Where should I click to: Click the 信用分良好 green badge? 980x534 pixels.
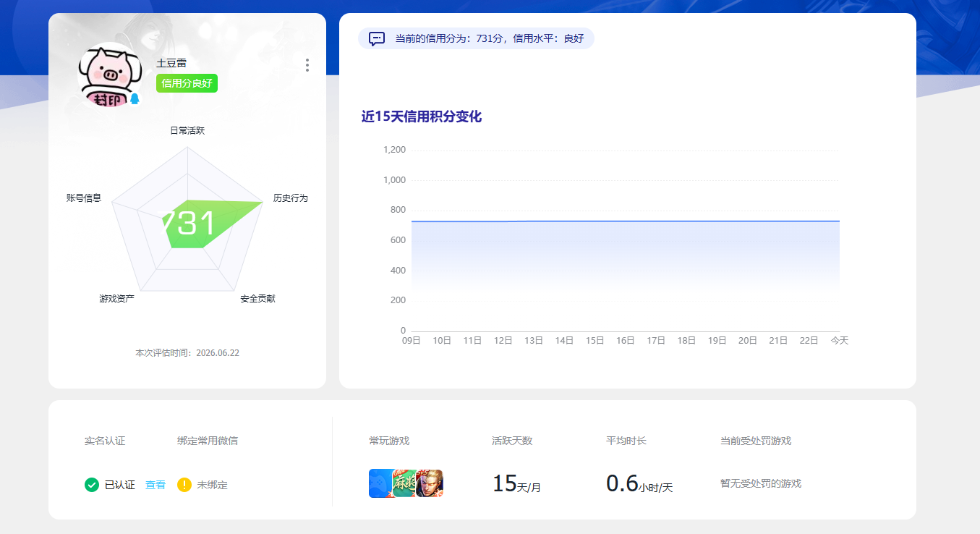tap(187, 83)
